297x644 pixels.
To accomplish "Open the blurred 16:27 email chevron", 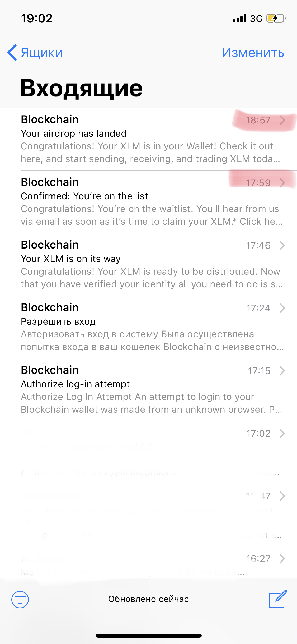I will coord(282,559).
